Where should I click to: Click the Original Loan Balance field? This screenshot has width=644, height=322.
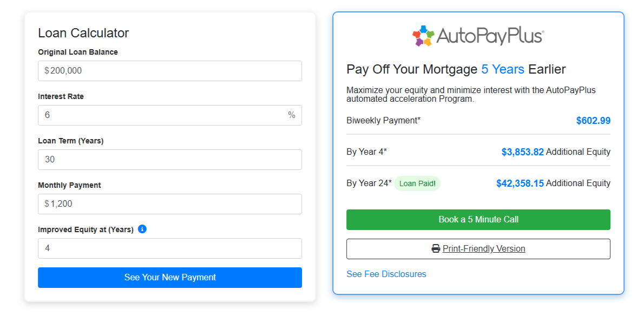click(170, 71)
